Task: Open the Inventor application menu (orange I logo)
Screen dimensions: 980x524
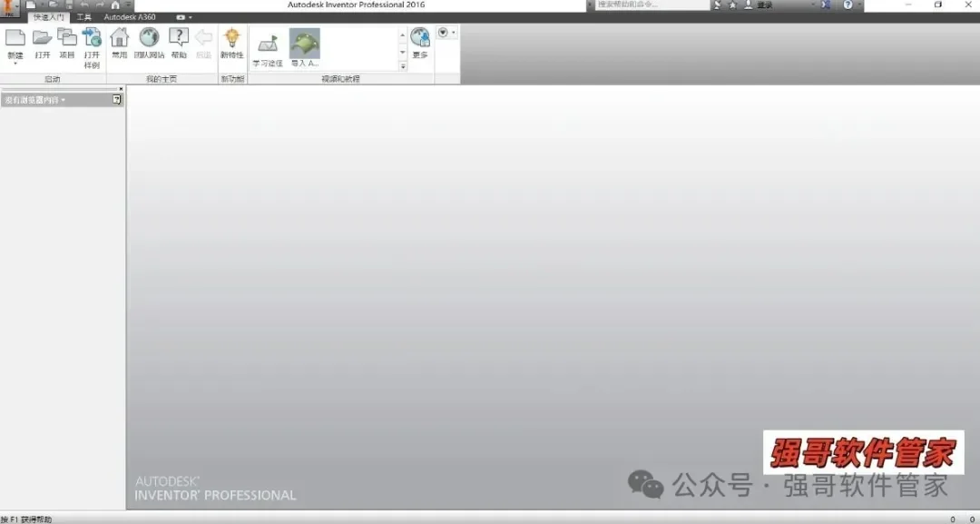Action: tap(9, 9)
